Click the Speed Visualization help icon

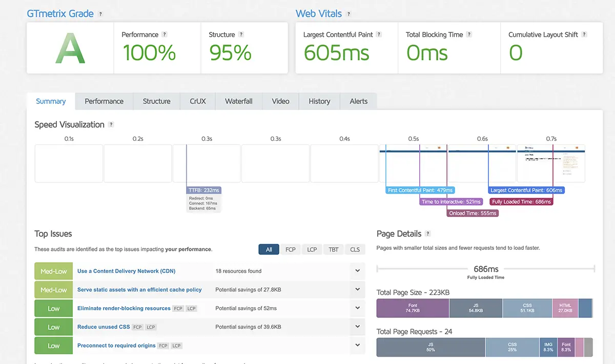coord(111,125)
